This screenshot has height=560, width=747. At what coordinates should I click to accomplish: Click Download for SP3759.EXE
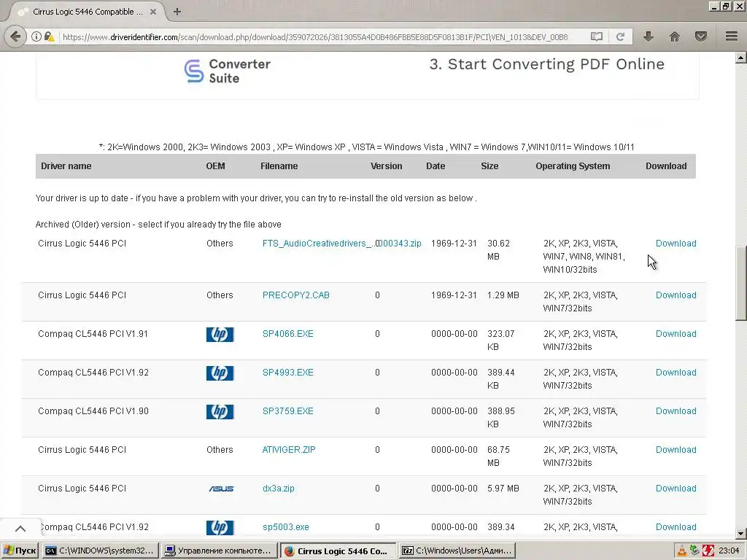point(676,411)
